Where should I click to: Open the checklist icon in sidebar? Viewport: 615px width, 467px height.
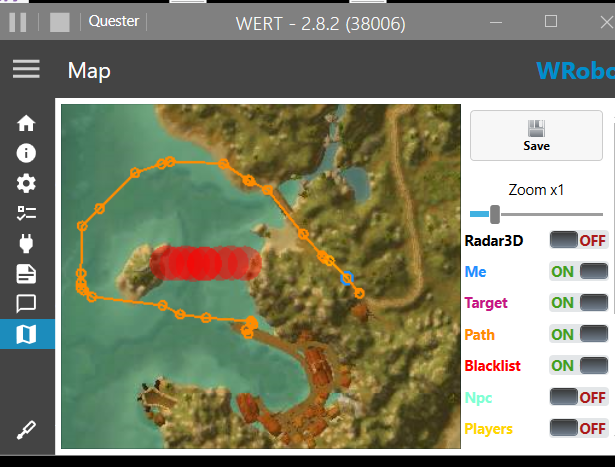(26, 213)
